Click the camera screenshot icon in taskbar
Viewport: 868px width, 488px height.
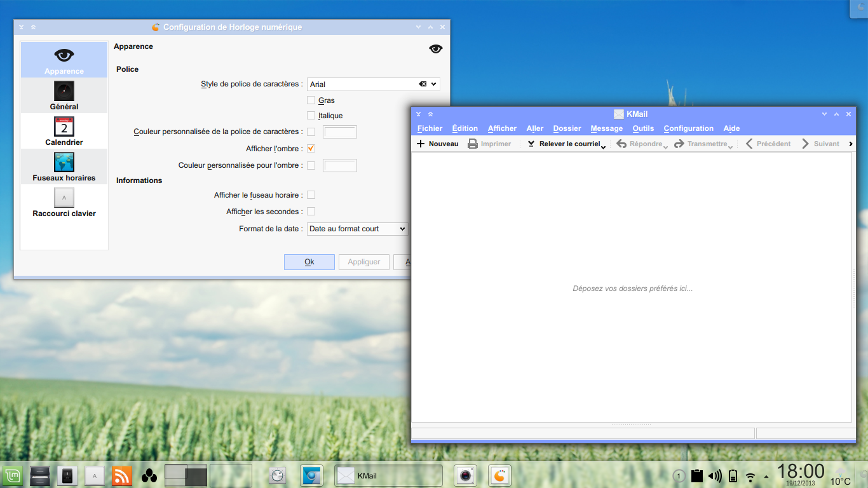[x=466, y=475]
